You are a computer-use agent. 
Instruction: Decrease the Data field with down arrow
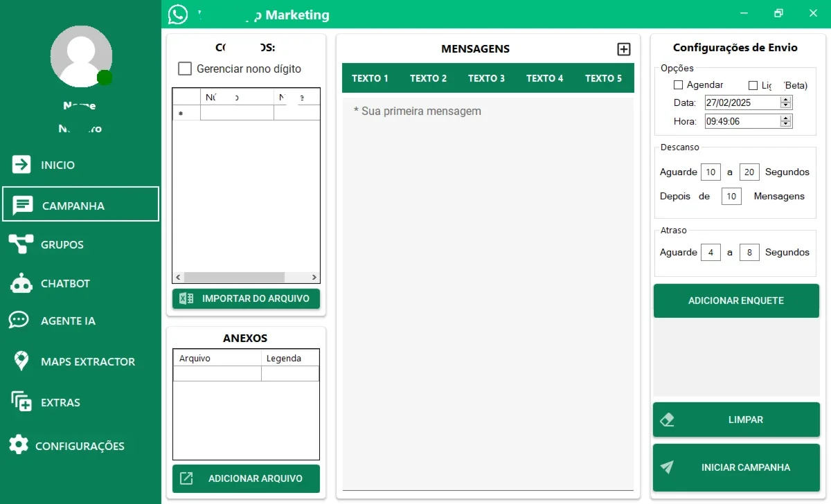786,105
